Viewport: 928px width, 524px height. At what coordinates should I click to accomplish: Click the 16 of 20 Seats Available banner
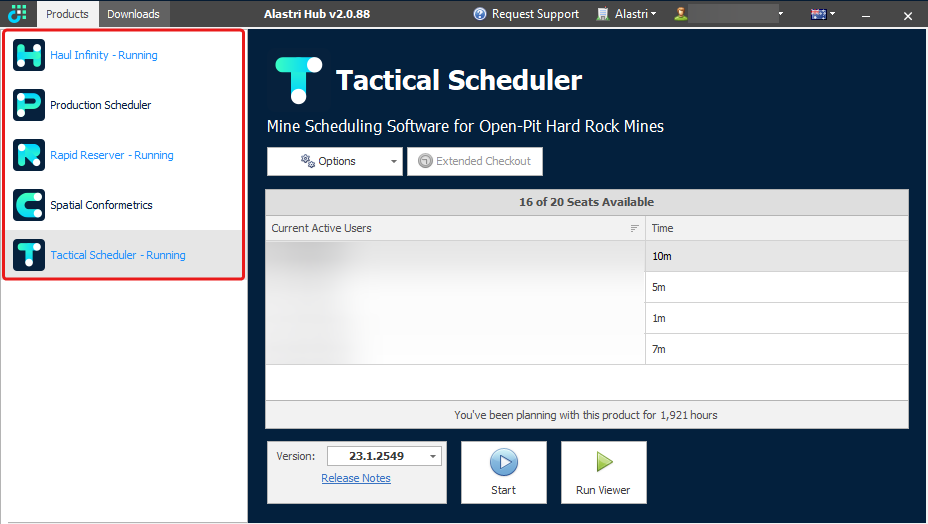tap(587, 202)
